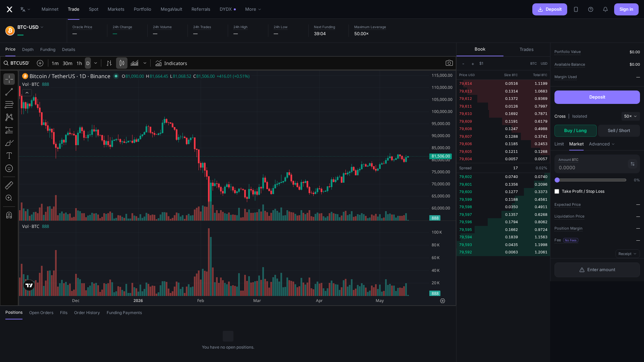Screen dimensions: 644x362
Task: Select the zoom in tool
Action: [x=9, y=198]
